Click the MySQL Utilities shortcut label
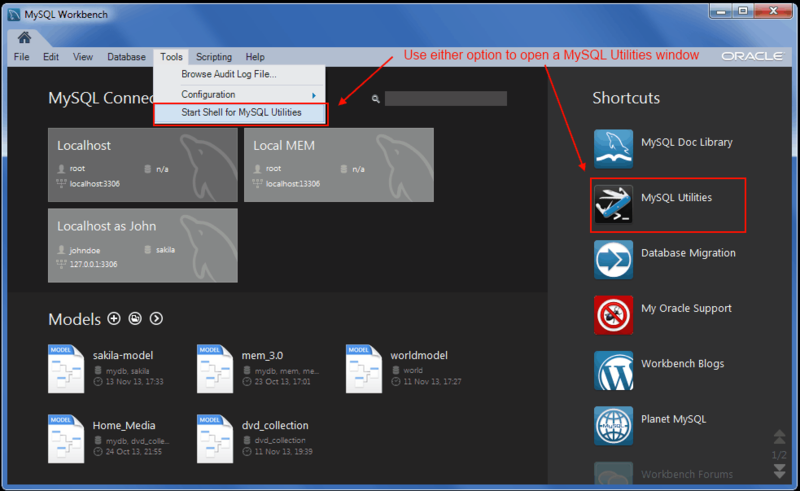 (676, 198)
